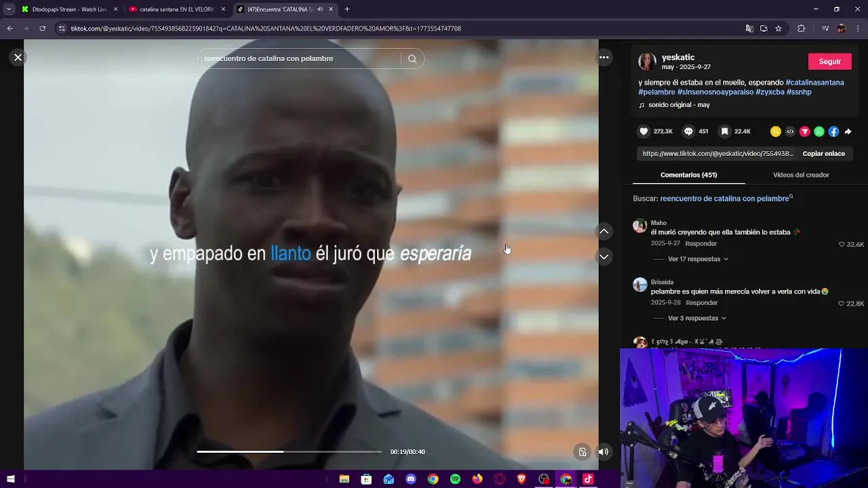Open Windows Start menu
The image size is (868, 488).
tap(11, 479)
